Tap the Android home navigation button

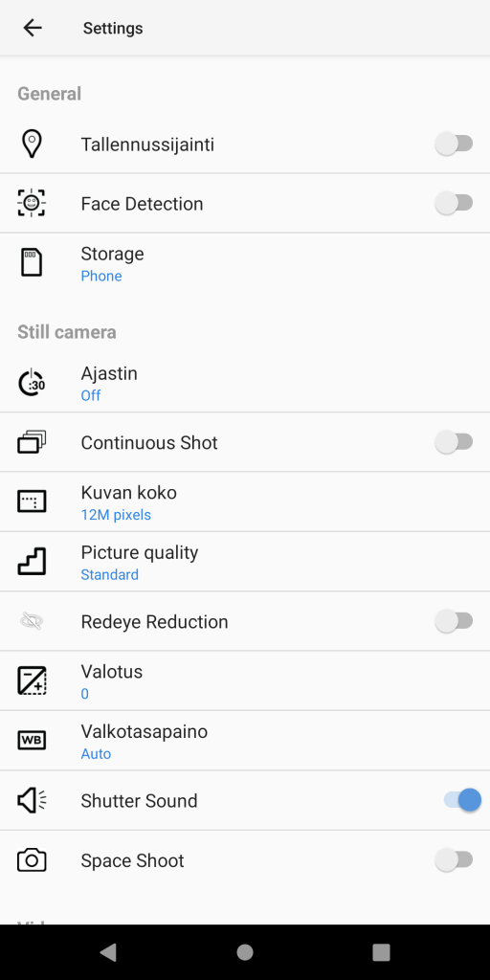click(x=245, y=952)
